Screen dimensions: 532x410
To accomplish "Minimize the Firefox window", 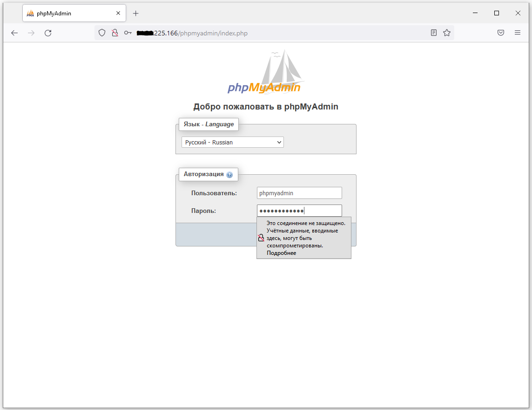I will 475,13.
